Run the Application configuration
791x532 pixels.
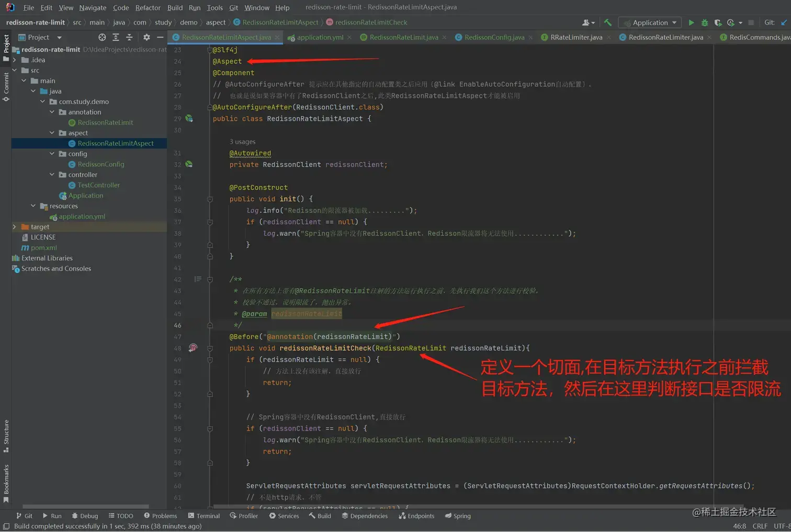[691, 22]
